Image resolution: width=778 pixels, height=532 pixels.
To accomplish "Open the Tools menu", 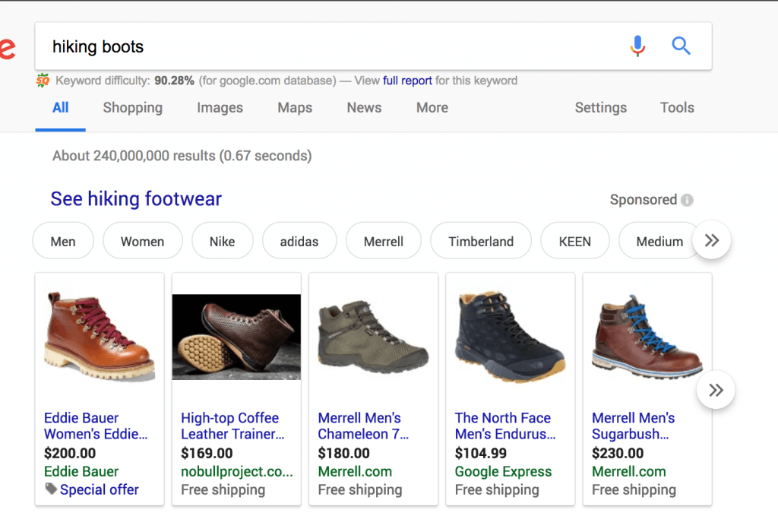I will tap(676, 108).
